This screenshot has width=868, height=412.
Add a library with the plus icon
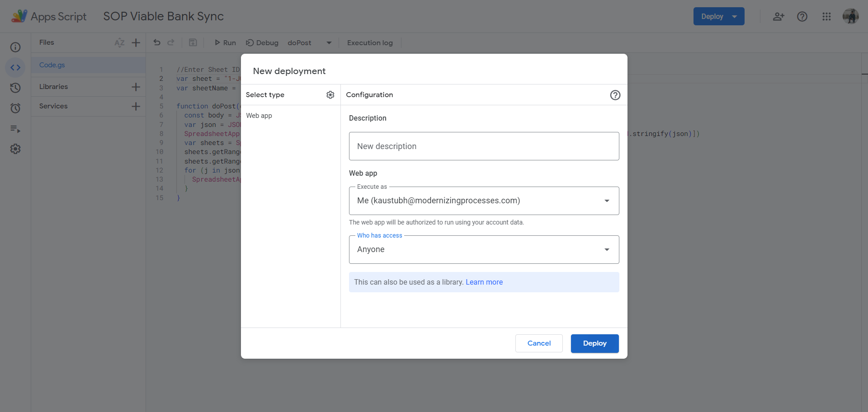click(136, 87)
